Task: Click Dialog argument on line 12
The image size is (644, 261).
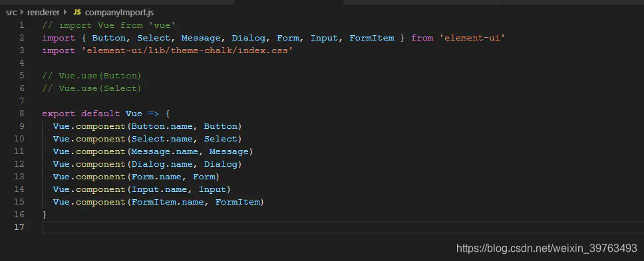Action: 221,164
